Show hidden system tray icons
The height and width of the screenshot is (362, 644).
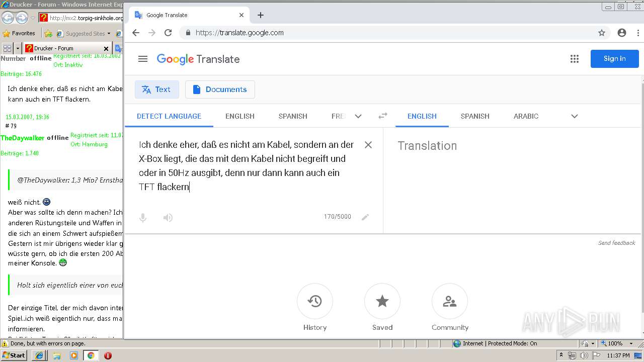tap(561, 355)
